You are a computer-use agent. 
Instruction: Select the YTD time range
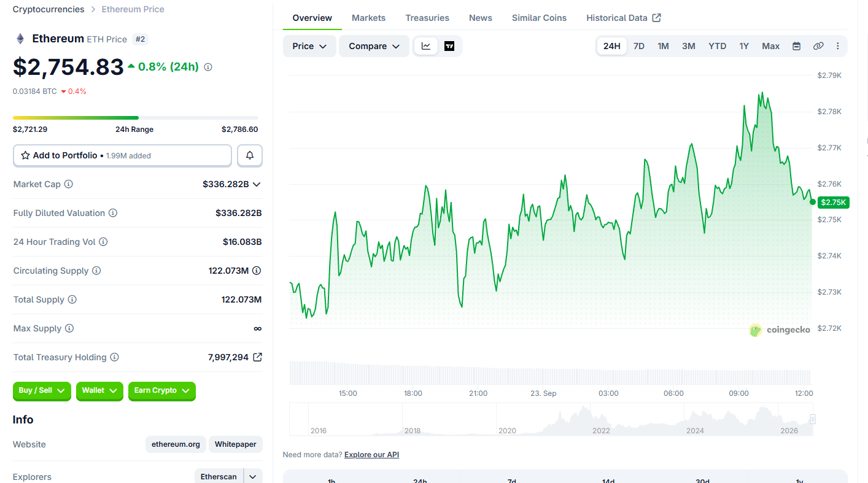coord(718,46)
